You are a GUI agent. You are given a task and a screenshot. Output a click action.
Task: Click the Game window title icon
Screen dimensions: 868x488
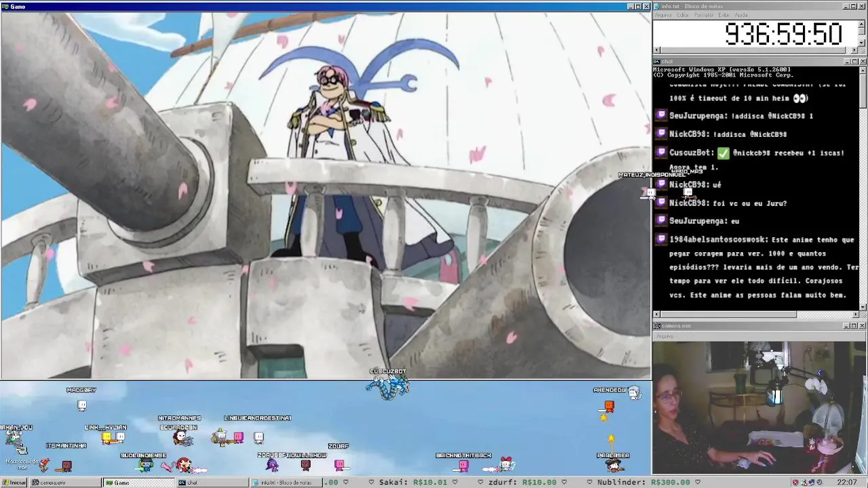[5, 6]
